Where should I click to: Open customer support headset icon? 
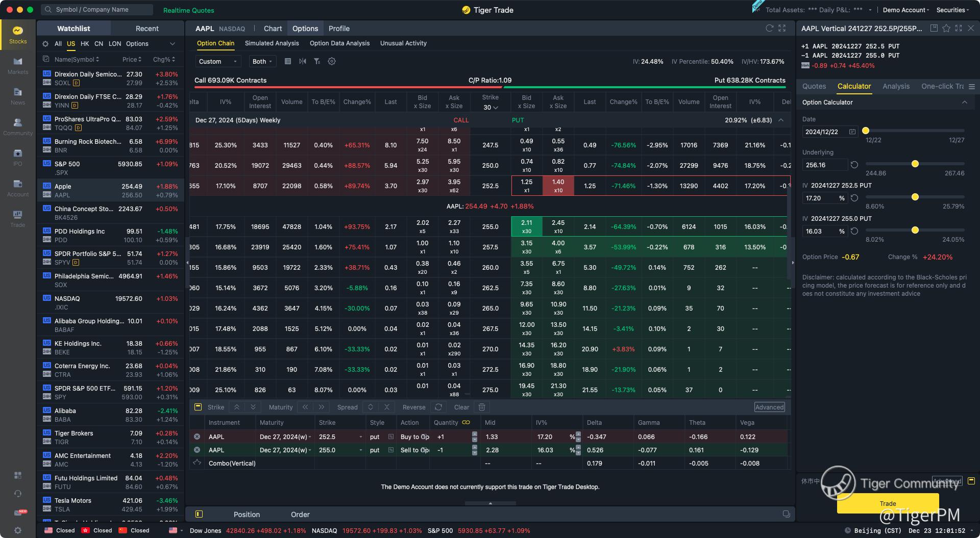(18, 494)
